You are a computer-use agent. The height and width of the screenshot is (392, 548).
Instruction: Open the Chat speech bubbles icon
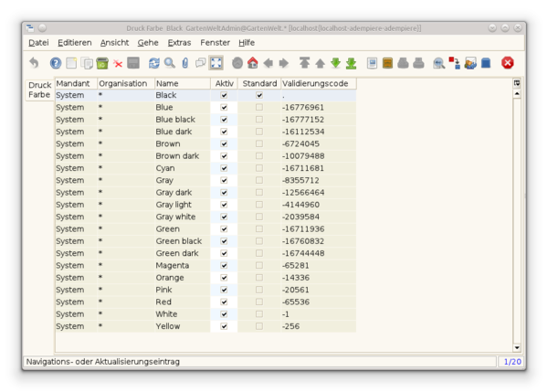tap(201, 63)
